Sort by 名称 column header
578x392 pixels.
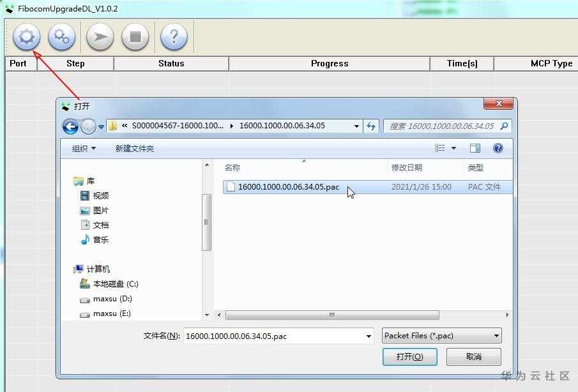pyautogui.click(x=232, y=168)
